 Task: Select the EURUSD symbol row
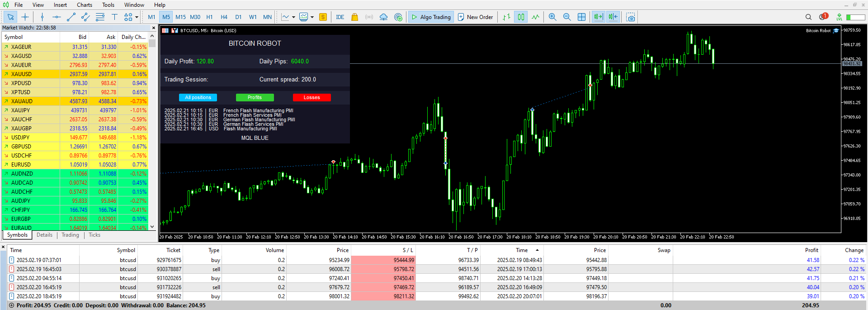[x=75, y=164]
